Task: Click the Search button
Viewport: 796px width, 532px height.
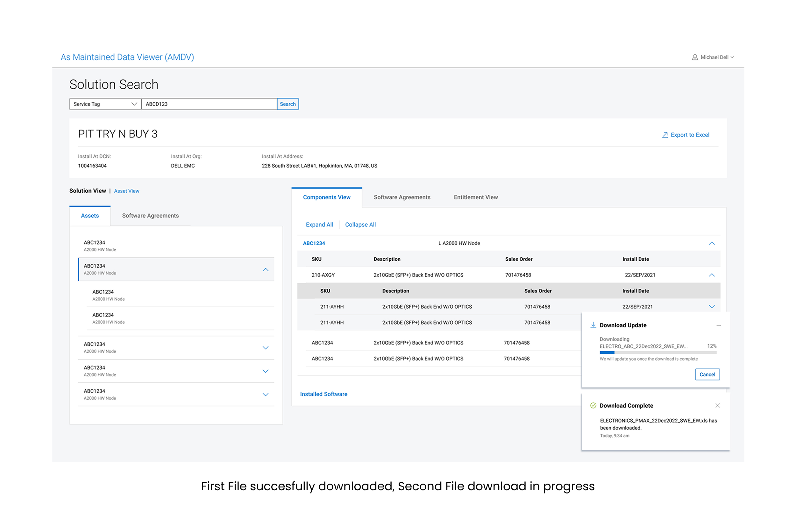Action: tap(288, 104)
